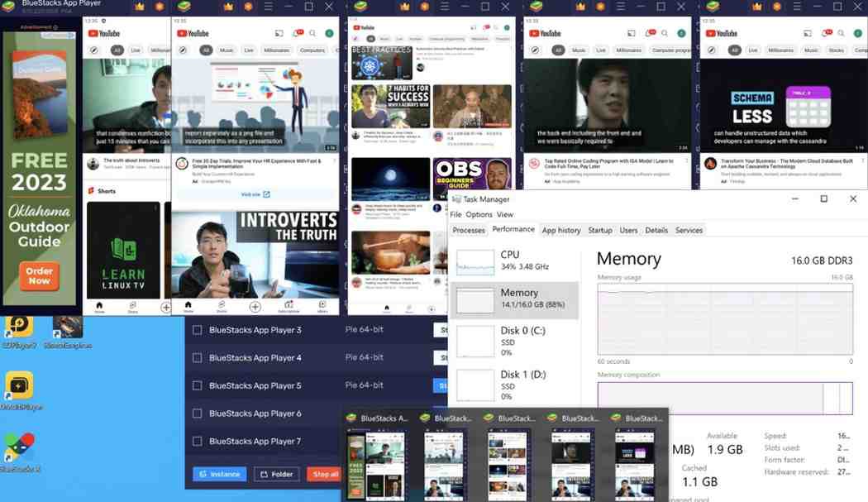Tap the cast icon in SCHEMA LESS YouTube window
Screen dimensions: 868x502
[808, 33]
